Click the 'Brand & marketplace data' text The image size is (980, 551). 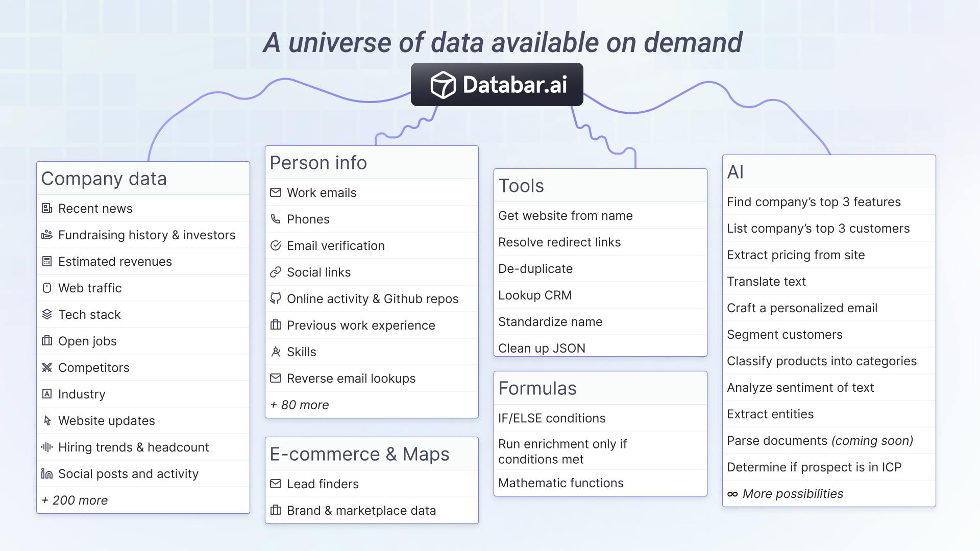click(361, 510)
